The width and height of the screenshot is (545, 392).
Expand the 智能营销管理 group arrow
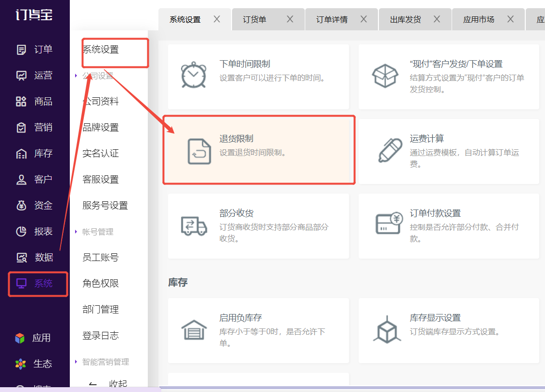tap(76, 361)
